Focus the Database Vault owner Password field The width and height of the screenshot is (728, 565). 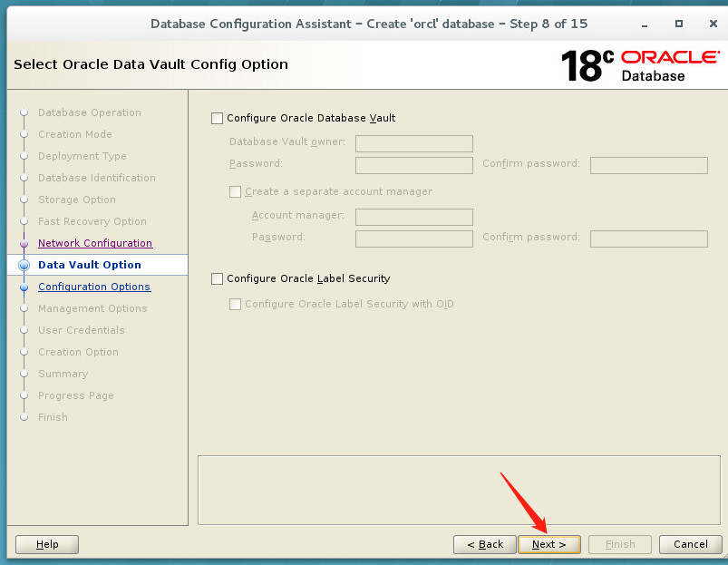414,165
